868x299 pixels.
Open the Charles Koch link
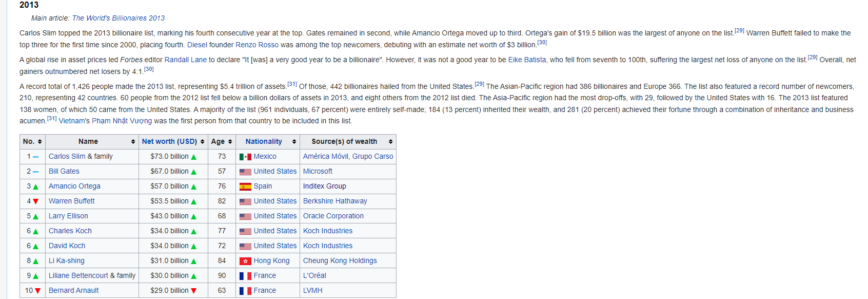[70, 231]
